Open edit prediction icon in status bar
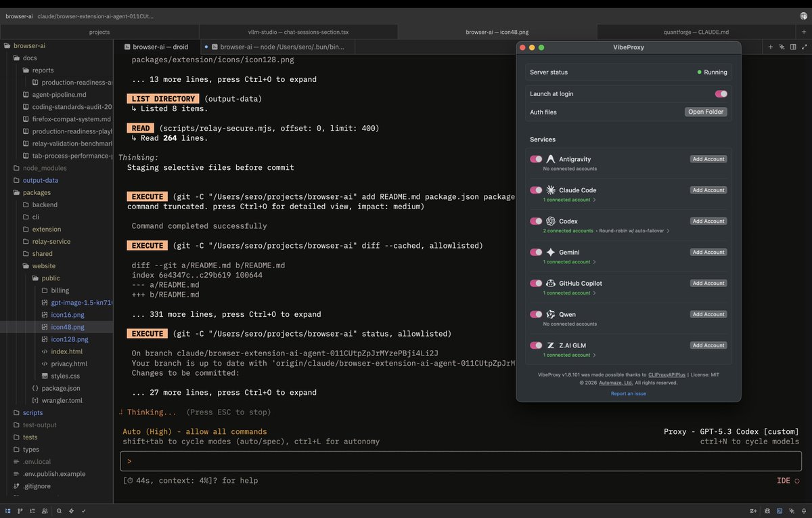 (753, 511)
